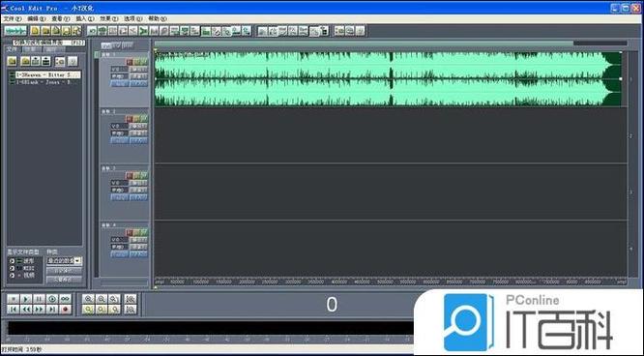Select the Heaven - Bitter file in list

pos(48,74)
